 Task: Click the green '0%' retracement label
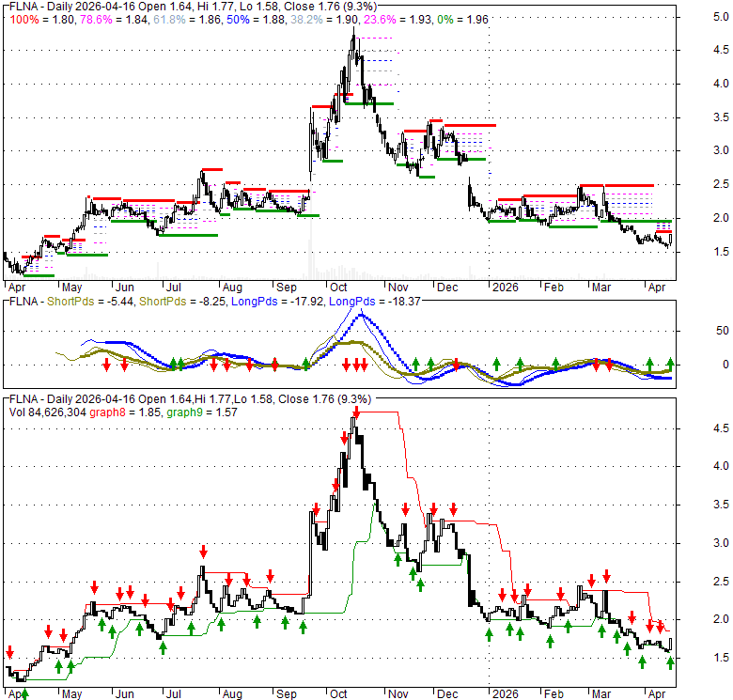445,20
